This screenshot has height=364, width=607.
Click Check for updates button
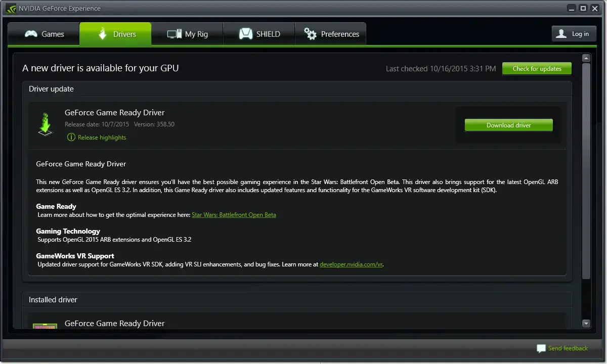537,69
